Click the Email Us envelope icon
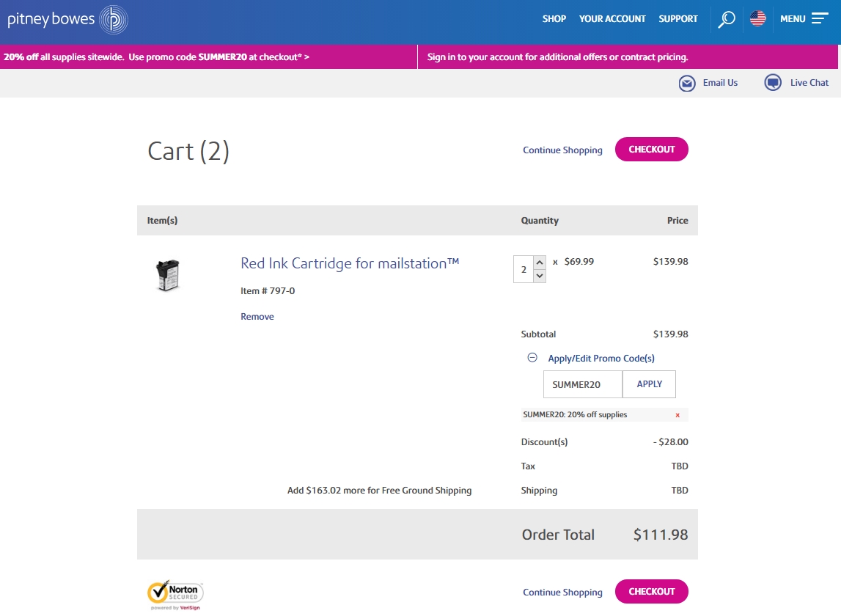The height and width of the screenshot is (616, 841). coord(687,83)
